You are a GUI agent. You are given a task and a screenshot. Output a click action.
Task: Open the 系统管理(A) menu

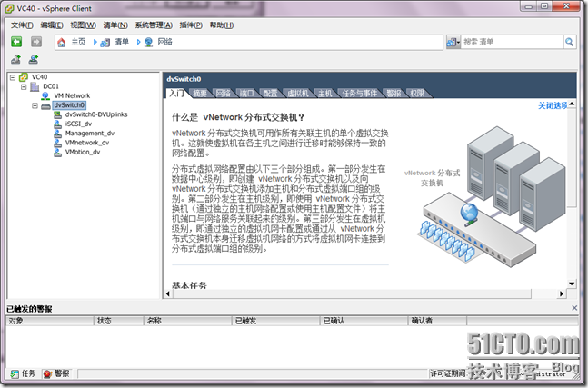(154, 25)
